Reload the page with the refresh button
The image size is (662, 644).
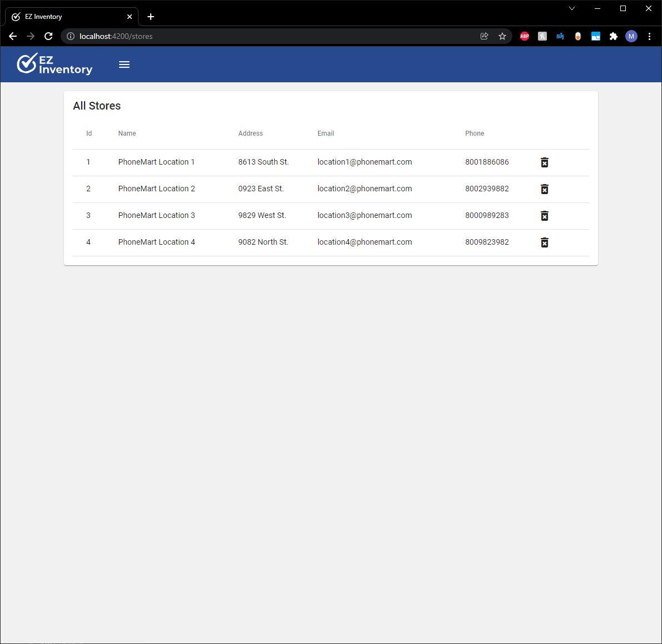[48, 36]
